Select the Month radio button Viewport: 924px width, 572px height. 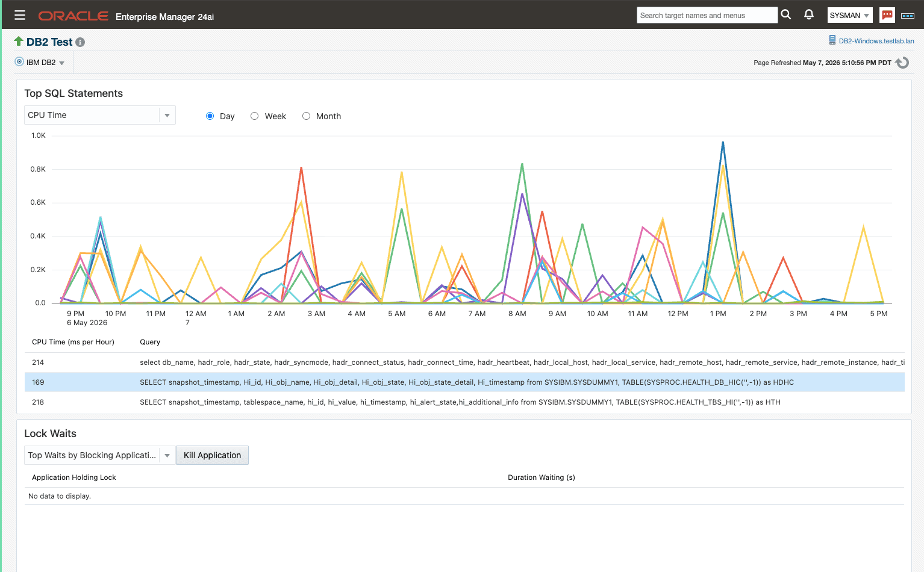click(x=306, y=116)
